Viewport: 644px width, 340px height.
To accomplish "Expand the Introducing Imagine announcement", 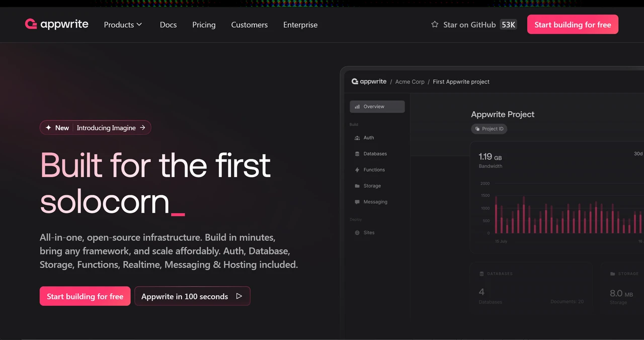I will 95,127.
